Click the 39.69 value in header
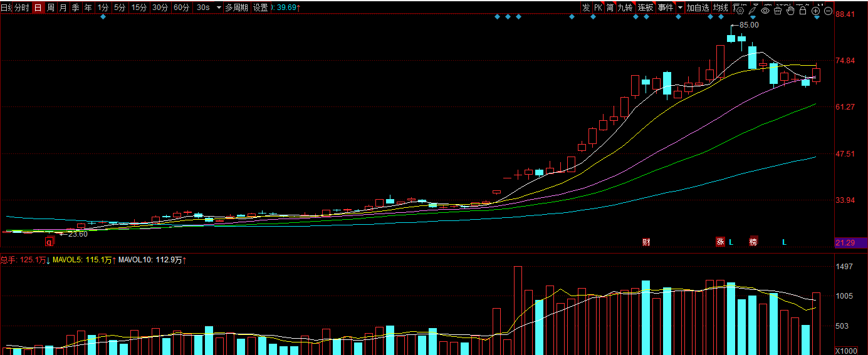 coord(286,8)
